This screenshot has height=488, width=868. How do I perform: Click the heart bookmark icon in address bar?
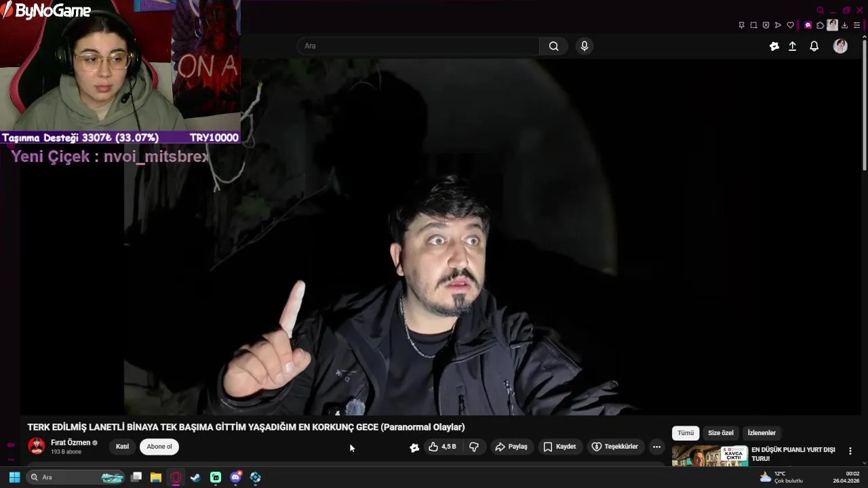(x=790, y=25)
